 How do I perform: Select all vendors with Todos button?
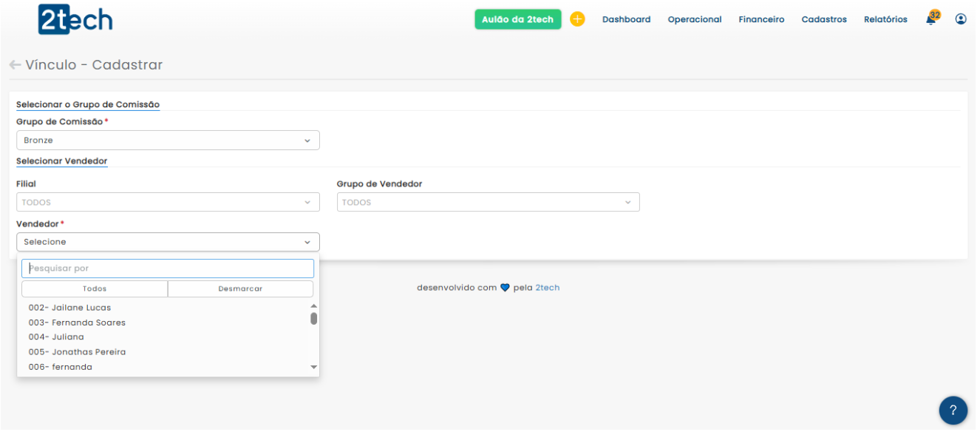point(95,288)
